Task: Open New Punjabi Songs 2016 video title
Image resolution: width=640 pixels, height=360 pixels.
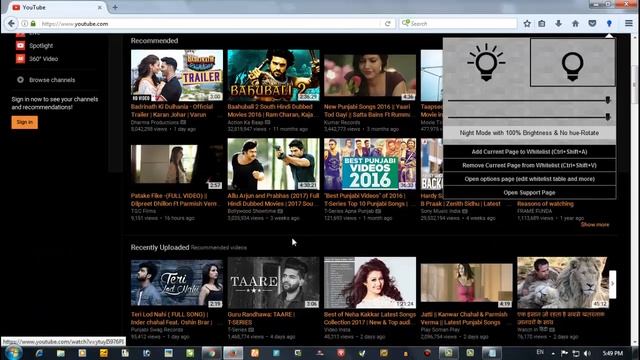Action: pyautogui.click(x=367, y=111)
